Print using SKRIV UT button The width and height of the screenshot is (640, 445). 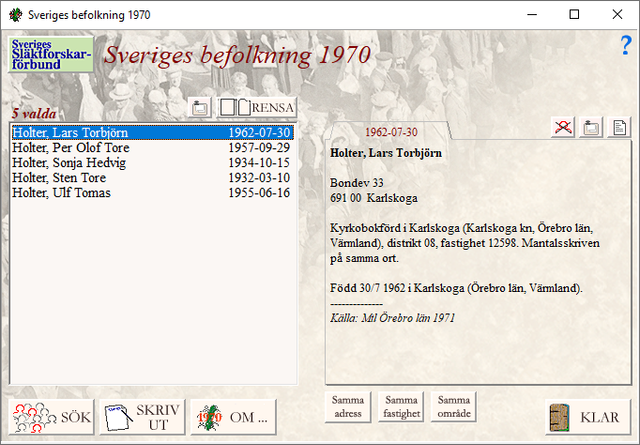coord(142,417)
